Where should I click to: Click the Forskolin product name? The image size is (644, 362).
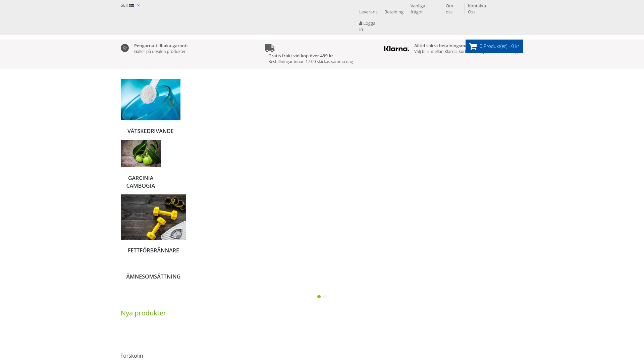(132, 356)
